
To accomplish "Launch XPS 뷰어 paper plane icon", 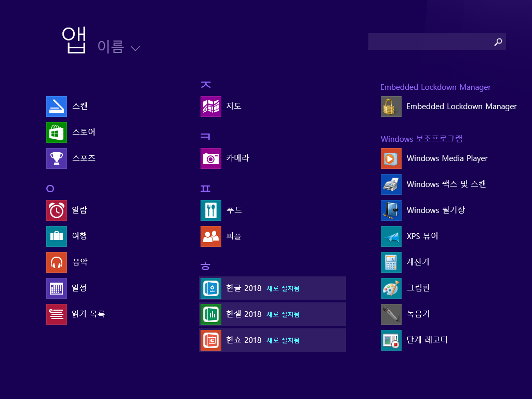I will 391,236.
